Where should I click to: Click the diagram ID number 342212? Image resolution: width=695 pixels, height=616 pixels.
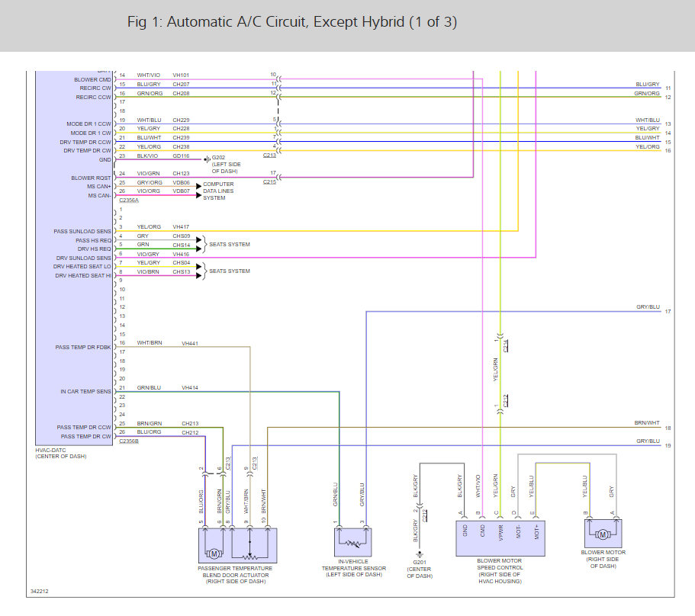pyautogui.click(x=40, y=591)
